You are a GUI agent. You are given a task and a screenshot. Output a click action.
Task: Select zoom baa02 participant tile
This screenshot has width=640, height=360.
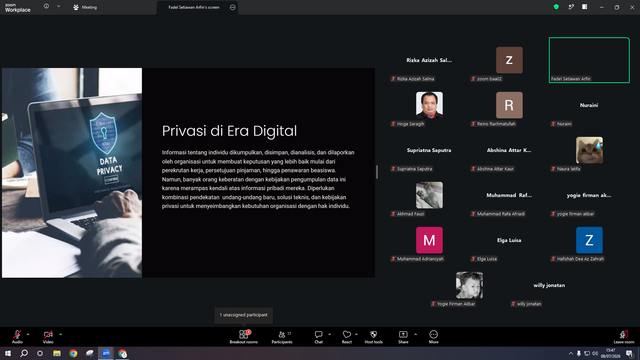coord(509,60)
